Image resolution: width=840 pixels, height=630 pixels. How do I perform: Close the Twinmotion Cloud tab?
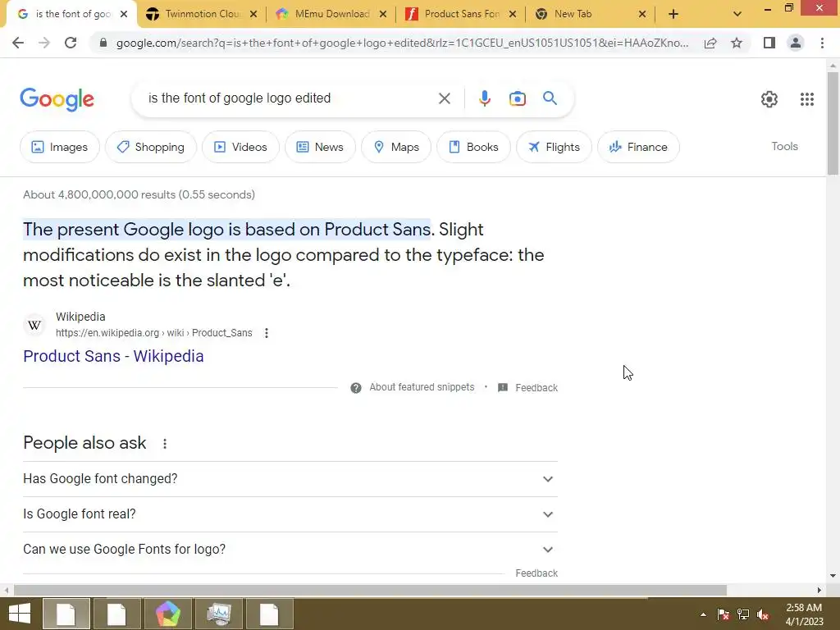(253, 14)
